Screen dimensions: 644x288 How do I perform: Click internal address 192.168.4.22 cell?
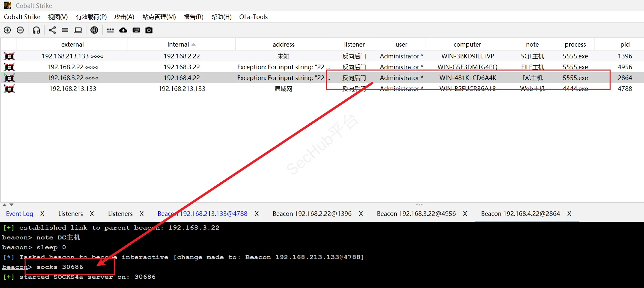(182, 78)
